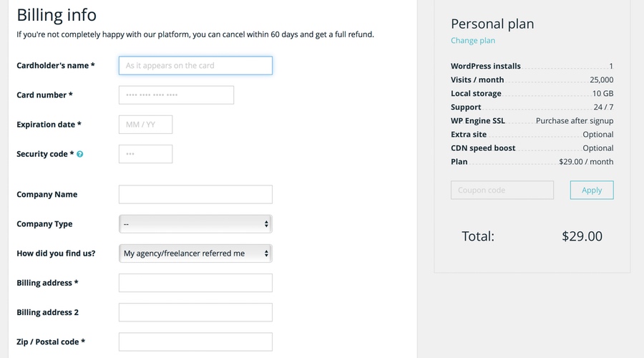The height and width of the screenshot is (358, 644).
Task: Click the Security code input box
Action: click(x=145, y=154)
